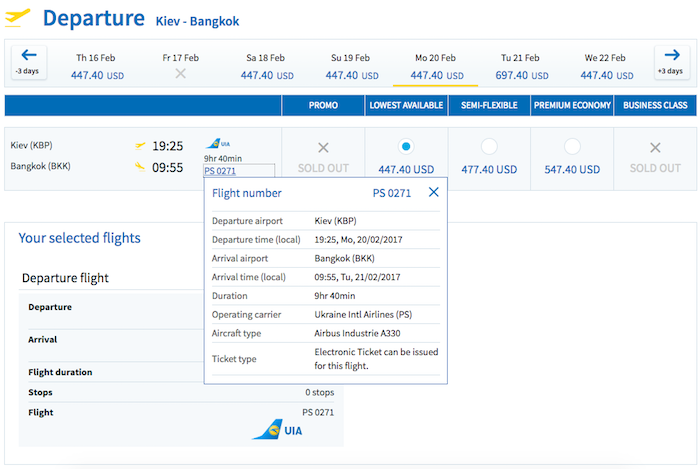The height and width of the screenshot is (469, 700).
Task: Select the 477.40 USD Semi-Flexible fare
Action: tap(489, 146)
